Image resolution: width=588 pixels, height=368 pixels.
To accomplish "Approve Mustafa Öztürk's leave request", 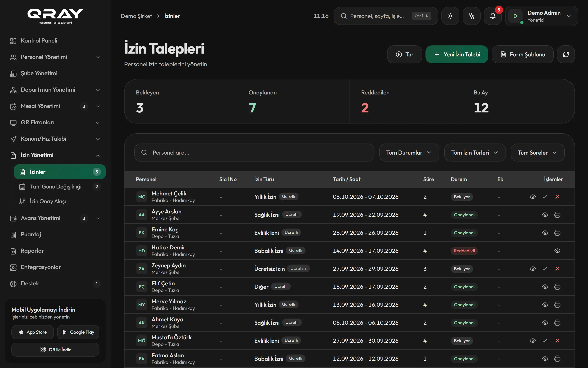I will click(545, 341).
